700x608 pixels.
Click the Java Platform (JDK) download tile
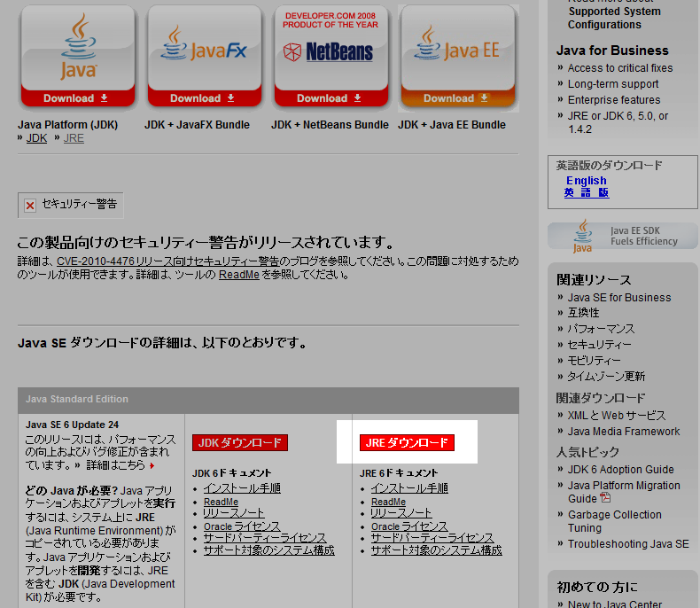coord(78,56)
